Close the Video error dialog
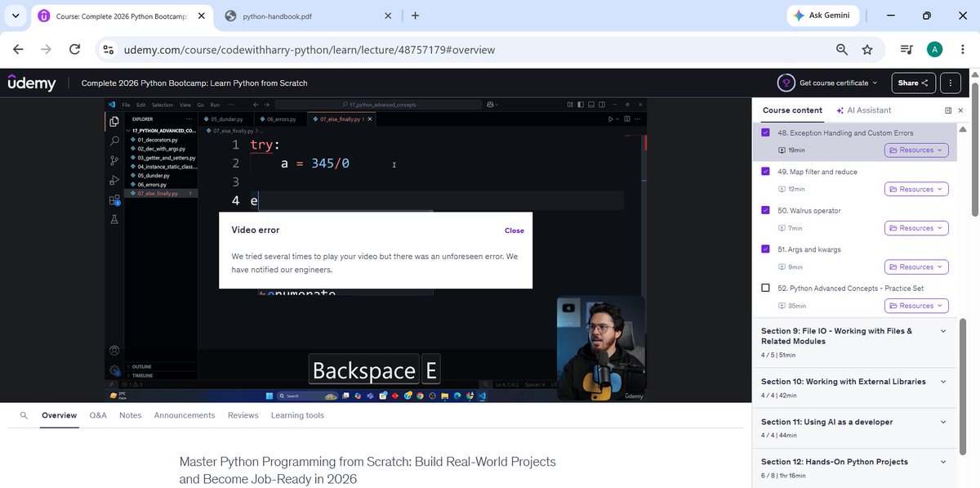This screenshot has width=980, height=488. pos(514,231)
